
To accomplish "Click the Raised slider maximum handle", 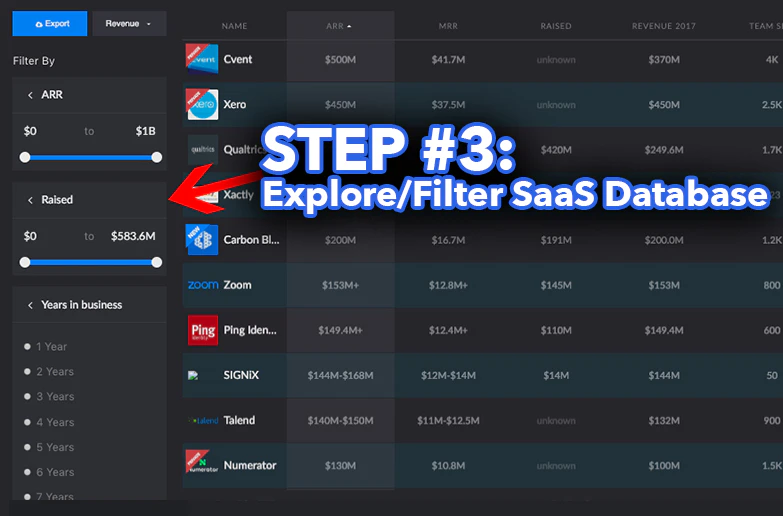I will 156,262.
